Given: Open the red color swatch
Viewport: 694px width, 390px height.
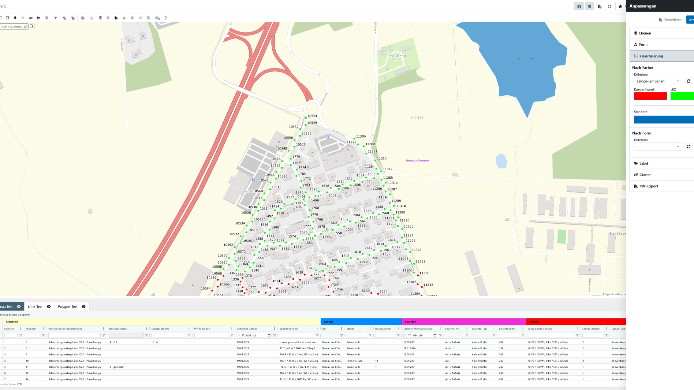Looking at the screenshot, I should coord(650,96).
